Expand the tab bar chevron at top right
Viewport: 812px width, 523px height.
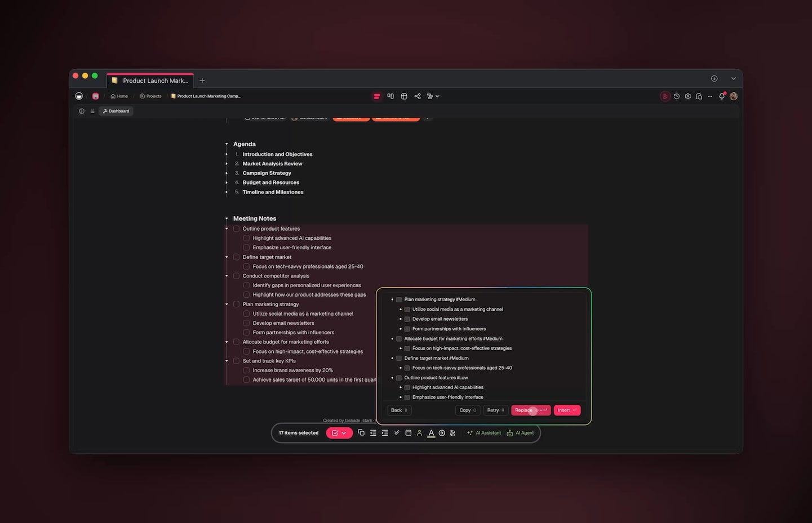click(x=733, y=78)
